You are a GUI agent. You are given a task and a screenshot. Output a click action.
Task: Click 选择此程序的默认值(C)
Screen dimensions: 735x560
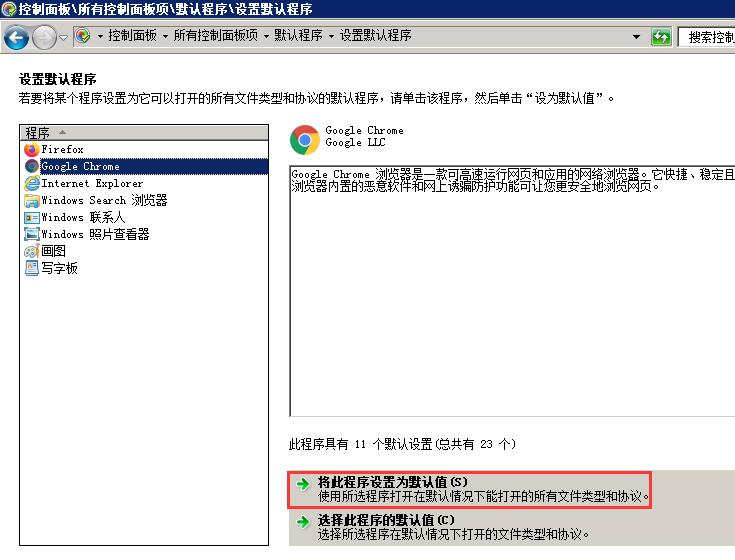[x=386, y=520]
